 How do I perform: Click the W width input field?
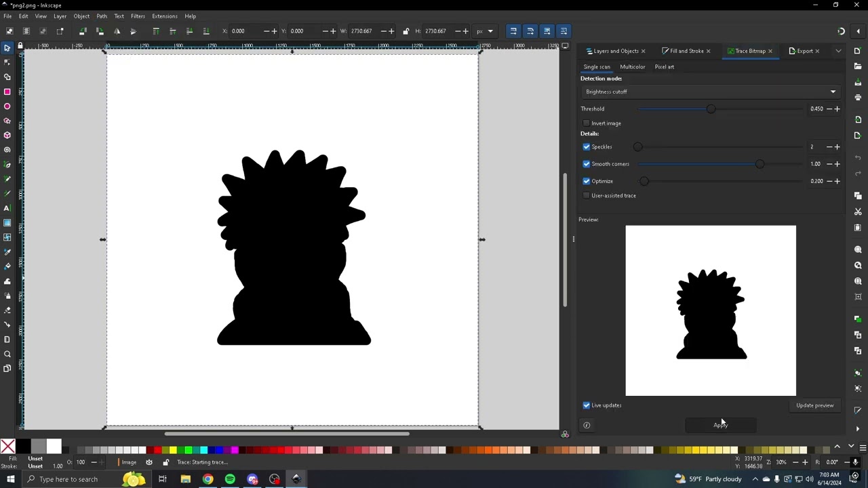(364, 31)
